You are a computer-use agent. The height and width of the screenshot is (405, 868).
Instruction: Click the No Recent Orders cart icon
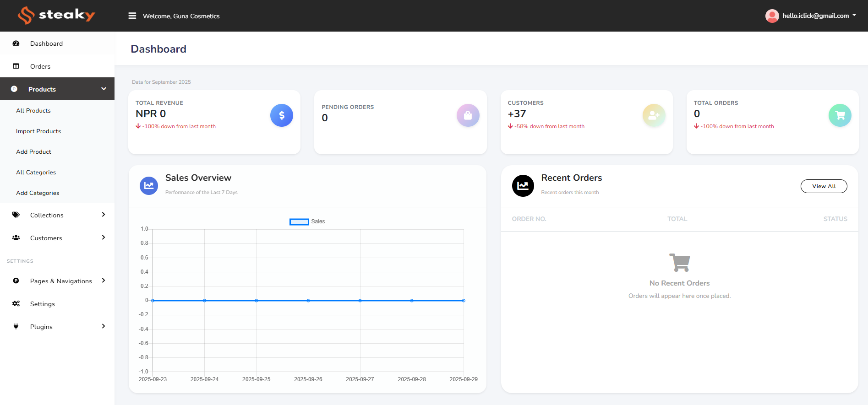click(680, 262)
